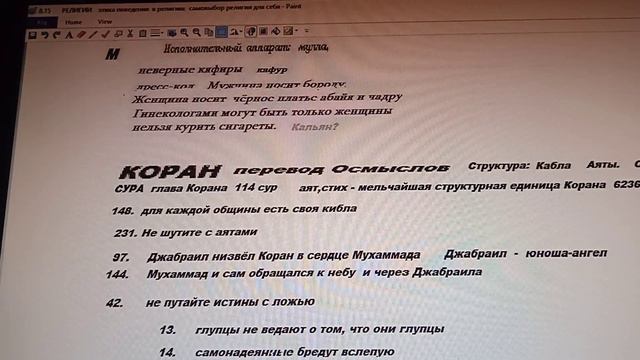Select the Fill bucket icon
640x360 pixels.
276,31
